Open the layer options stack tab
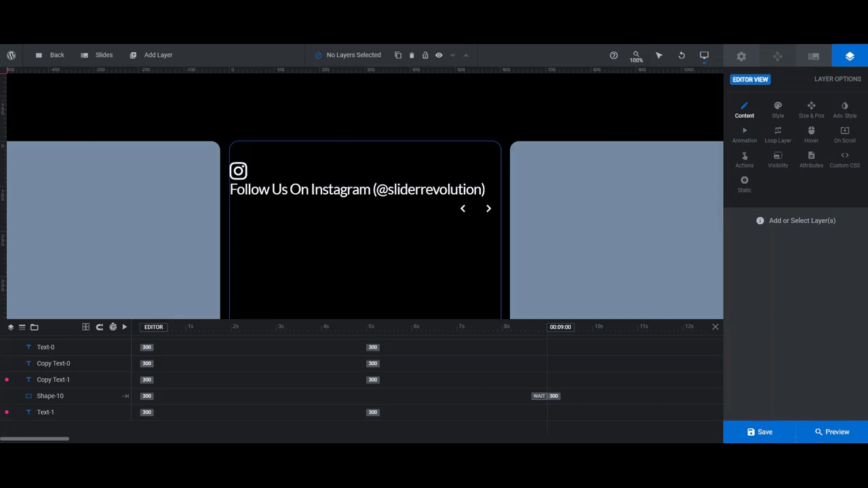Screen dimensions: 868x488 [x=850, y=56]
